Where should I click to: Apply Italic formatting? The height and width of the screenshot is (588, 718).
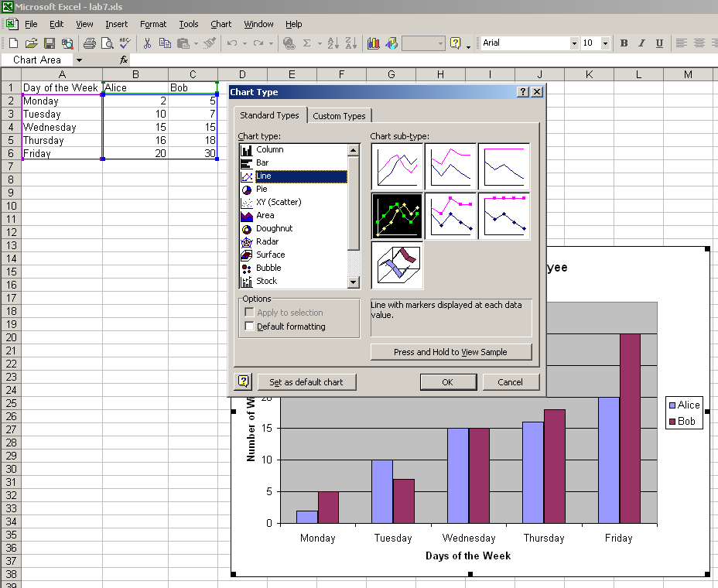pos(641,43)
